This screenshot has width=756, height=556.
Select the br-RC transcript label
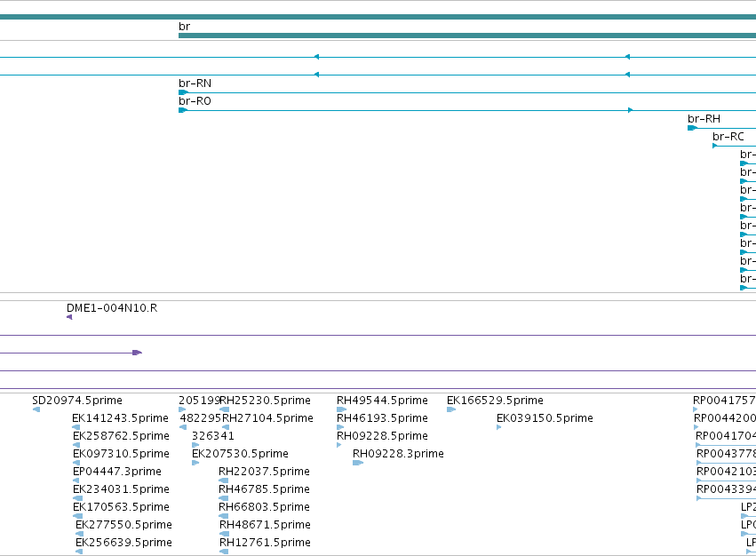pos(728,137)
